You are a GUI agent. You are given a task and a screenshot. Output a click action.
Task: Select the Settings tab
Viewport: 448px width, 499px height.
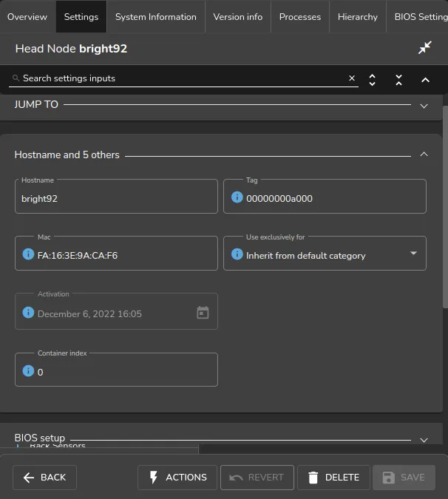(x=81, y=16)
